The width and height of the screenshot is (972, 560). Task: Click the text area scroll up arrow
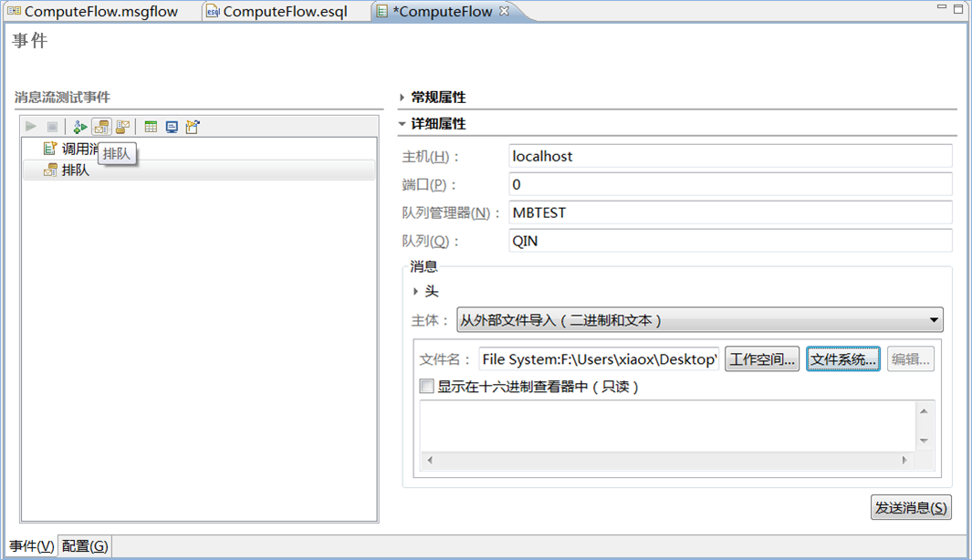point(924,411)
